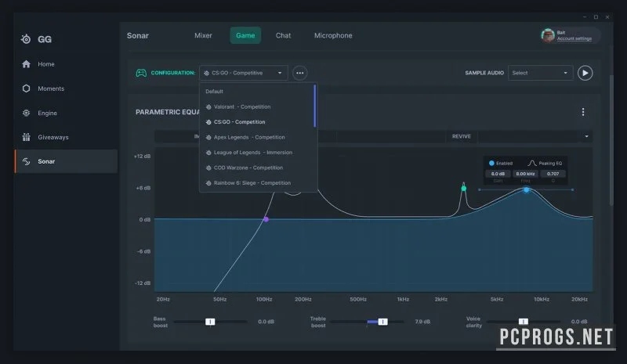Expand the dropdown arrow right of REVIVE
The width and height of the screenshot is (627, 364).
(x=586, y=136)
